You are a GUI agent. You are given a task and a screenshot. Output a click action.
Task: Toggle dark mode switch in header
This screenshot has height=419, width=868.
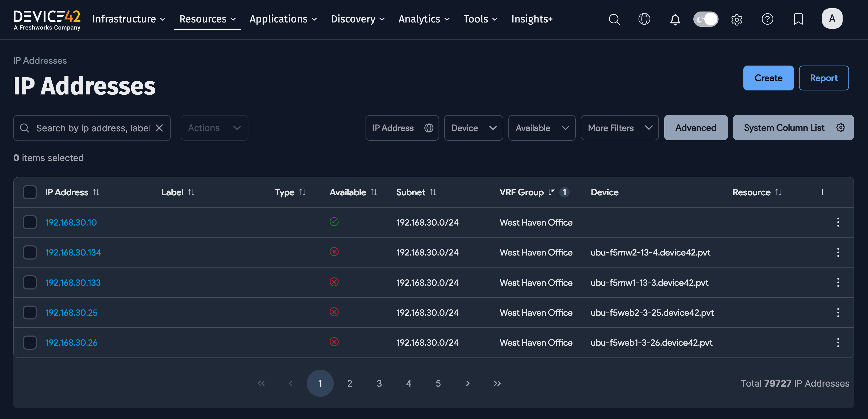[x=706, y=19]
